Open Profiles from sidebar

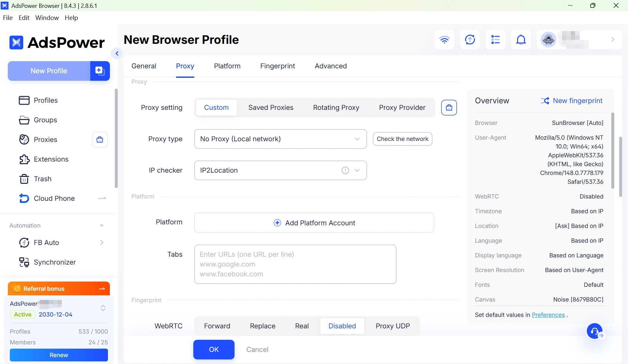click(45, 100)
